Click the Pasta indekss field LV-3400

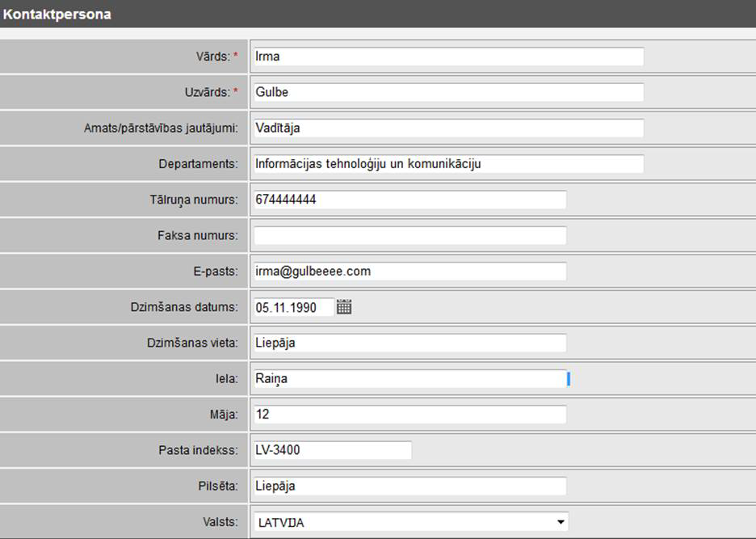332,450
